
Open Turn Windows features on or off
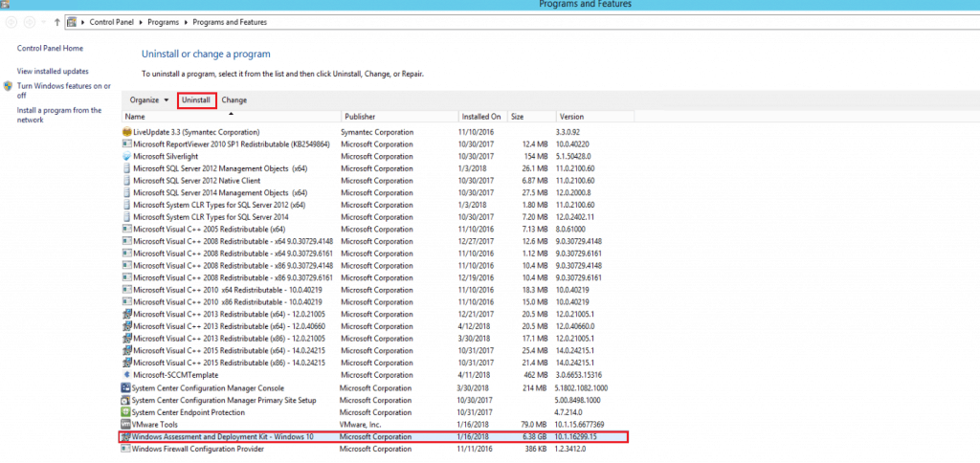[64, 91]
